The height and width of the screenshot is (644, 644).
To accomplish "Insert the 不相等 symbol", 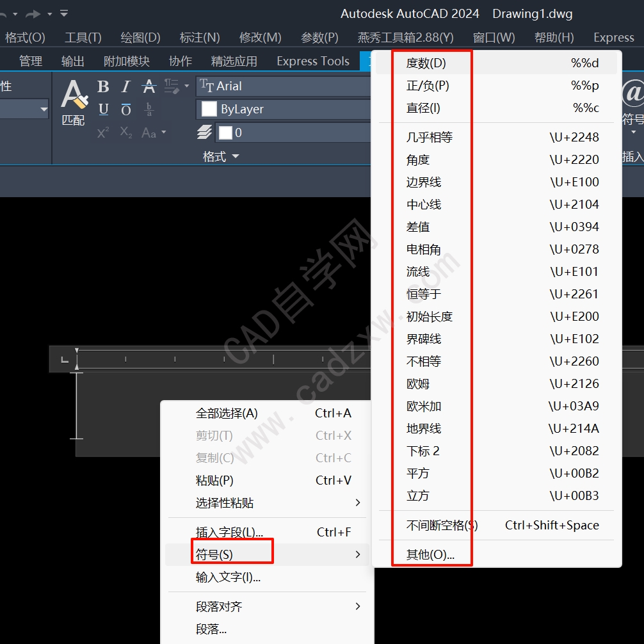I will point(496,362).
